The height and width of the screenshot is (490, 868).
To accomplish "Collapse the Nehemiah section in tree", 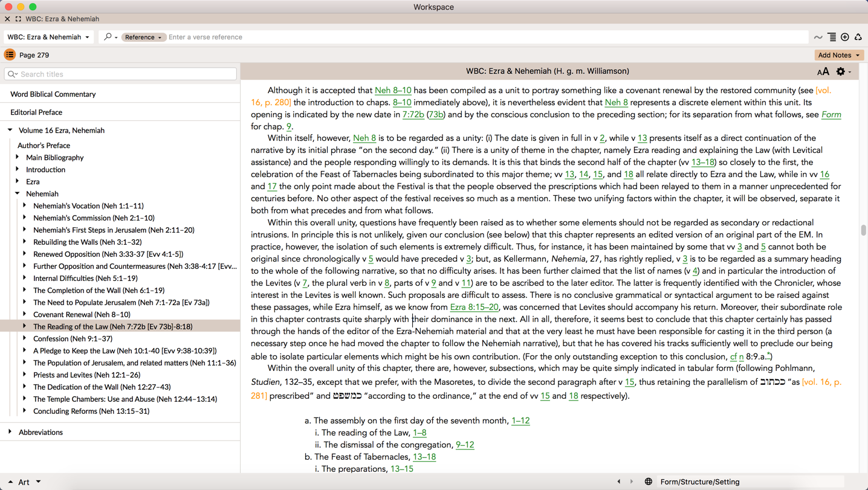I will pos(18,193).
